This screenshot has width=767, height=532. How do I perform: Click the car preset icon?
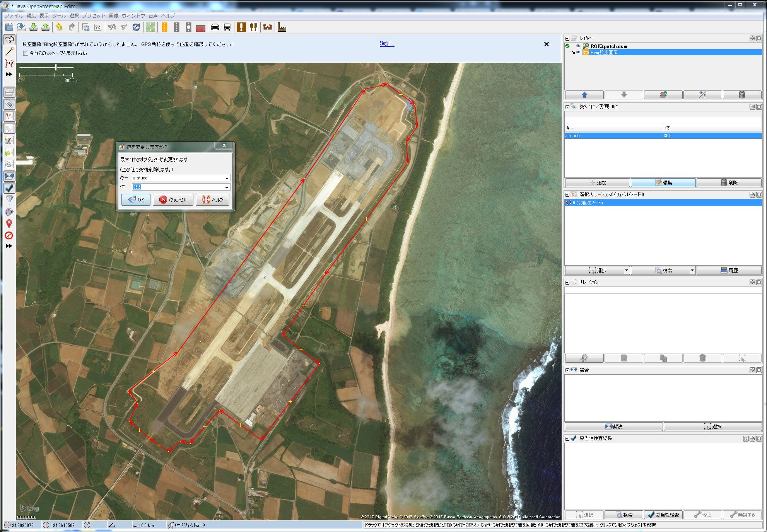215,27
